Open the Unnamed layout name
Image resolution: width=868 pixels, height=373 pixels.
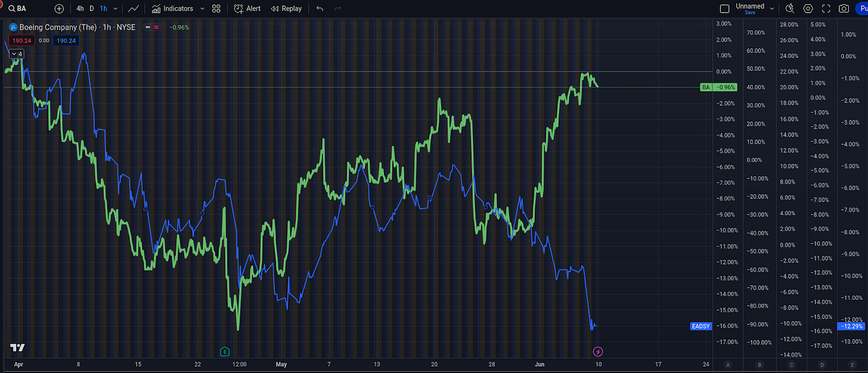point(749,6)
